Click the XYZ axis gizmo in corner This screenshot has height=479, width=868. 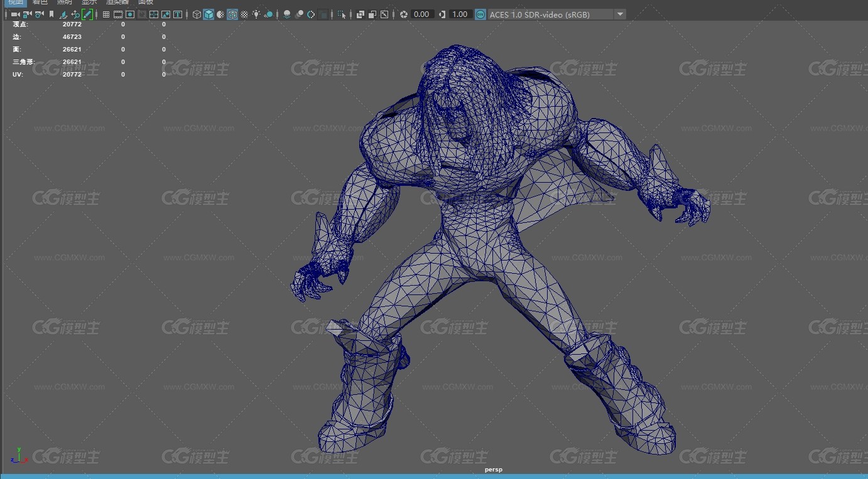[19, 455]
